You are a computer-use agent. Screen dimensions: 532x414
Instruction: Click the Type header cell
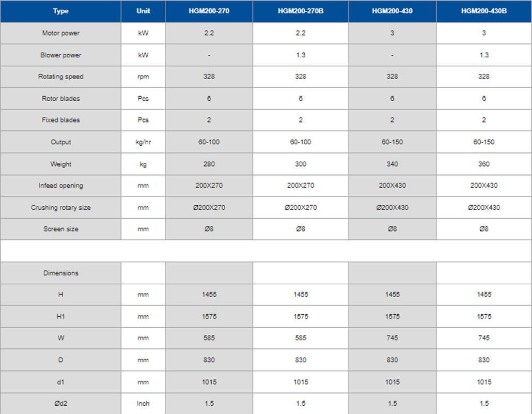pyautogui.click(x=61, y=11)
